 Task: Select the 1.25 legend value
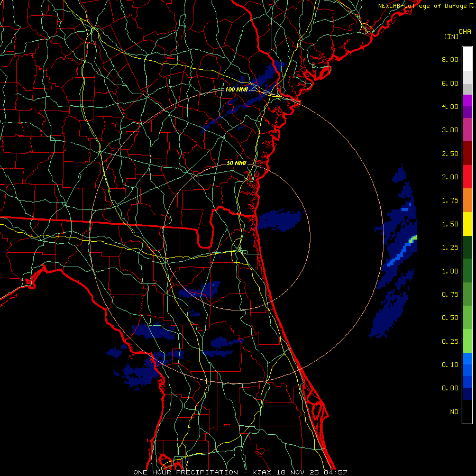pos(450,248)
